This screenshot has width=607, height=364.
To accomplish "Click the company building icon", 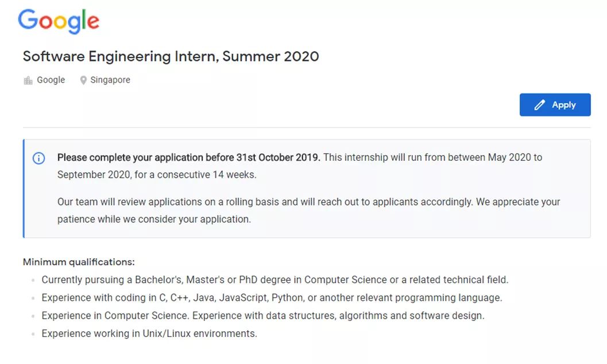I will coord(28,80).
